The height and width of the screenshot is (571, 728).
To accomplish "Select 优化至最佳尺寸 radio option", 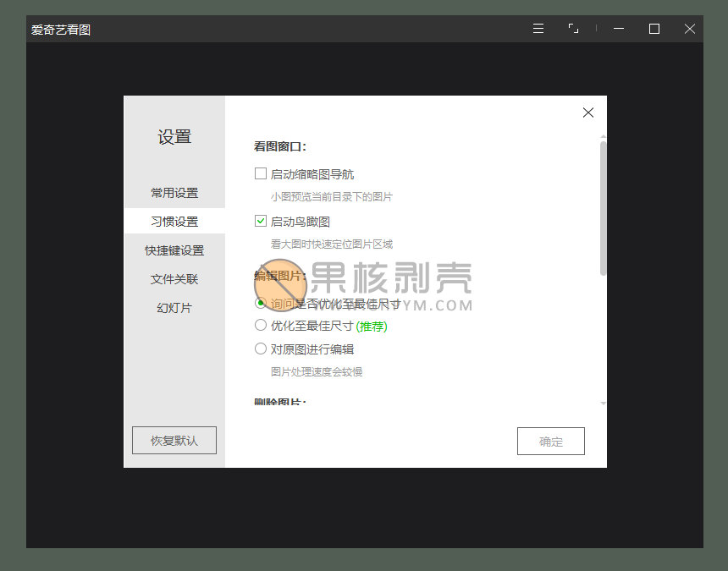I will [x=261, y=325].
